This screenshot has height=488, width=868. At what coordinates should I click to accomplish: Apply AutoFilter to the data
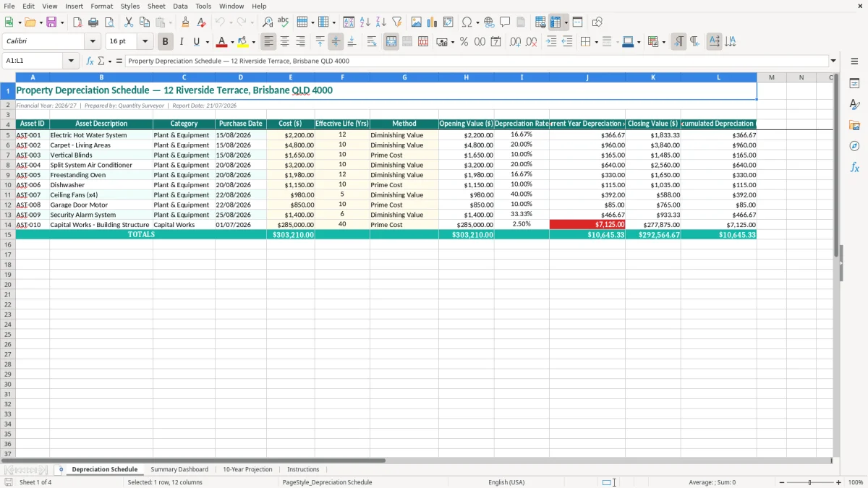[397, 22]
